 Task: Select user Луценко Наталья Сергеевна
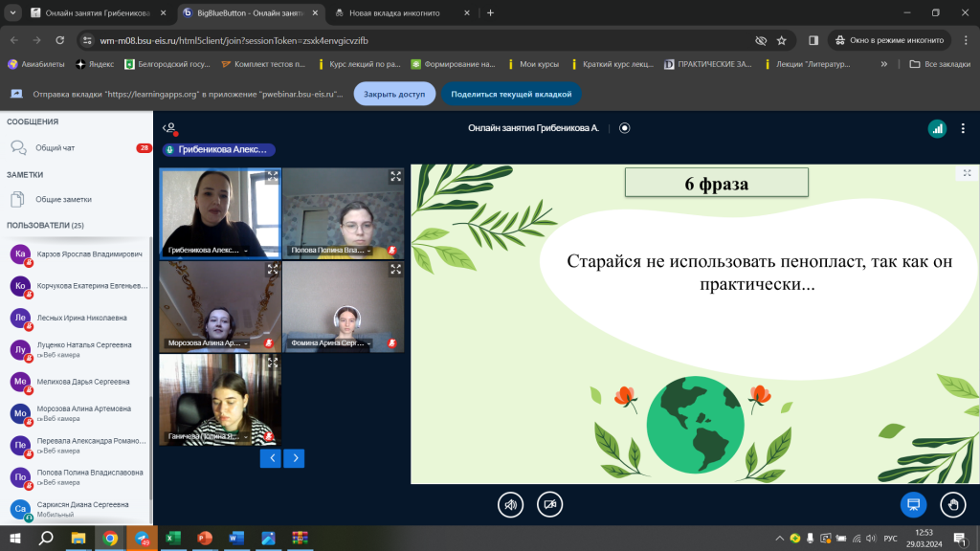[x=77, y=350]
